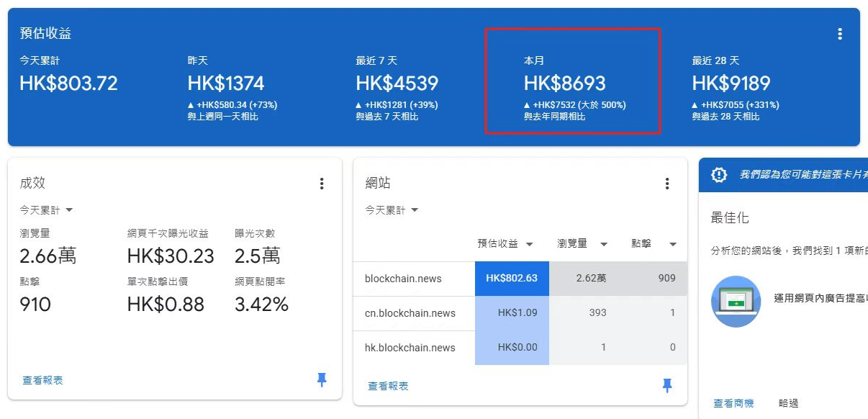The image size is (868, 419).
Task: Open the 預估收益 card options menu
Action: click(839, 34)
